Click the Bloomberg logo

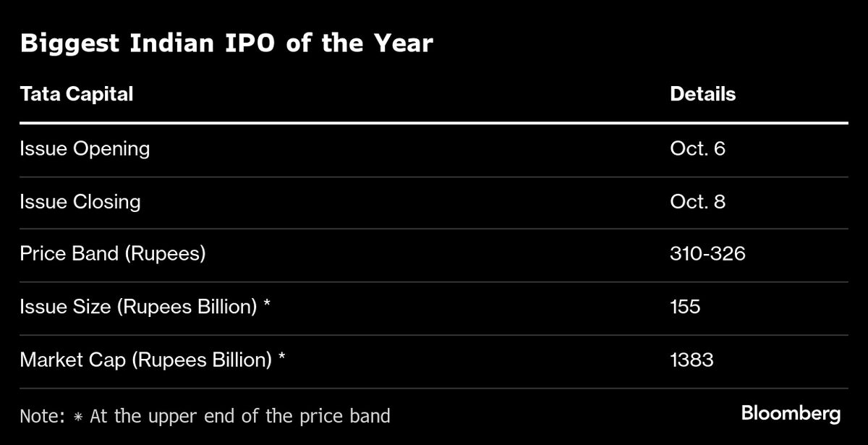791,414
